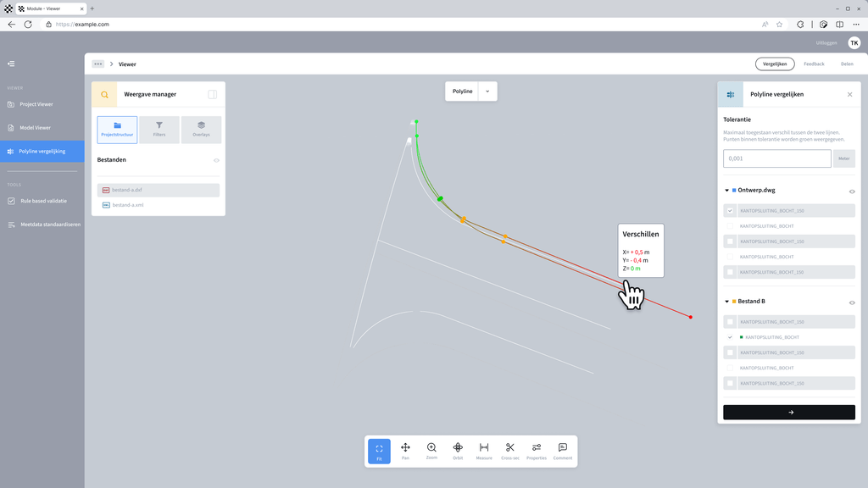Screen dimensions: 868x488
Task: Toggle the Weergave manager panel layout icon
Action: pyautogui.click(x=213, y=95)
